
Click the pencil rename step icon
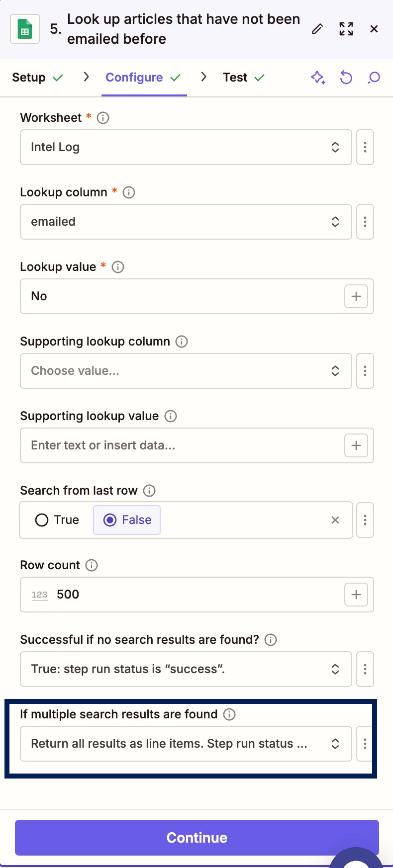(317, 29)
